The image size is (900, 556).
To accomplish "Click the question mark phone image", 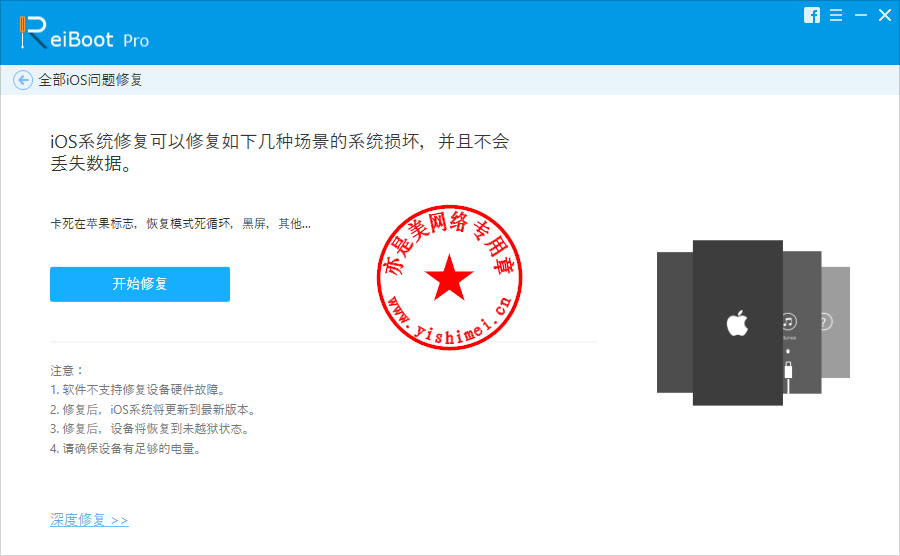I will (836, 322).
